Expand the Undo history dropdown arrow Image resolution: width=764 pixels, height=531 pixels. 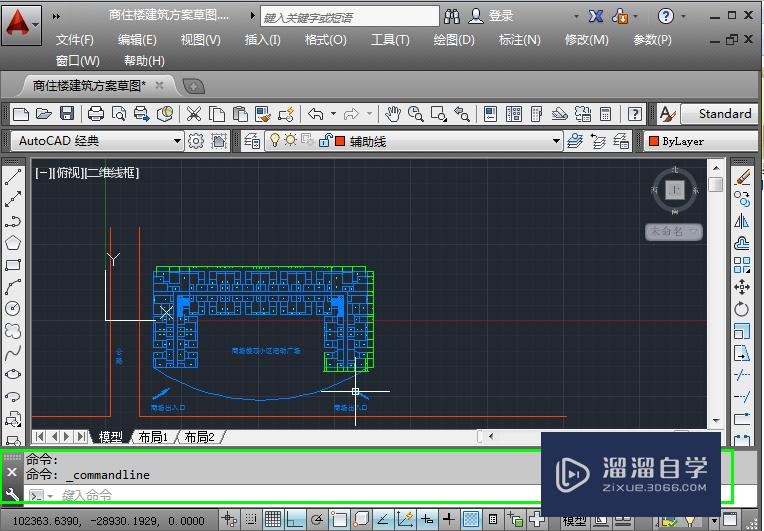click(x=333, y=114)
